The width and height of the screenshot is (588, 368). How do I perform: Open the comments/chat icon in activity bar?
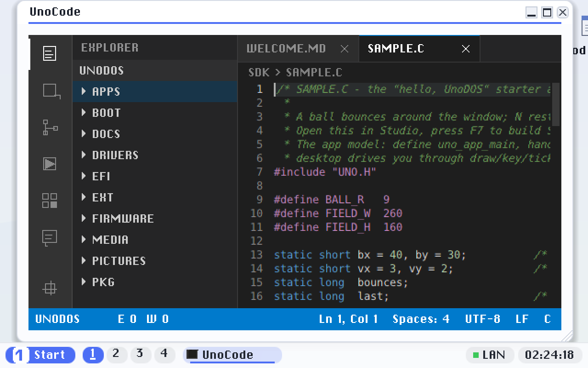click(50, 238)
